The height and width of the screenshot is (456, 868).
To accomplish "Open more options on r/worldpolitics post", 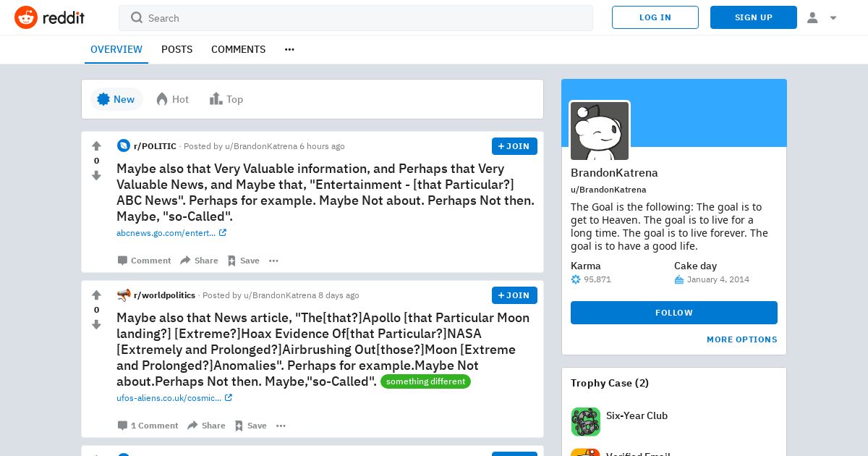I will (281, 426).
